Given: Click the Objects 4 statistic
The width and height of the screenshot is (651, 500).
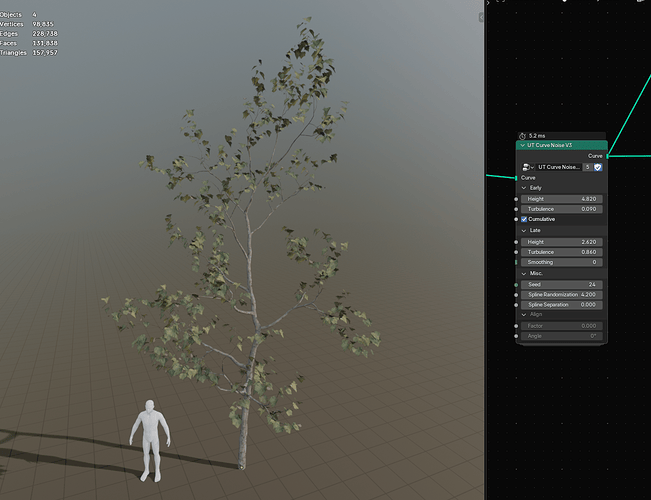Looking at the screenshot, I should [18, 15].
